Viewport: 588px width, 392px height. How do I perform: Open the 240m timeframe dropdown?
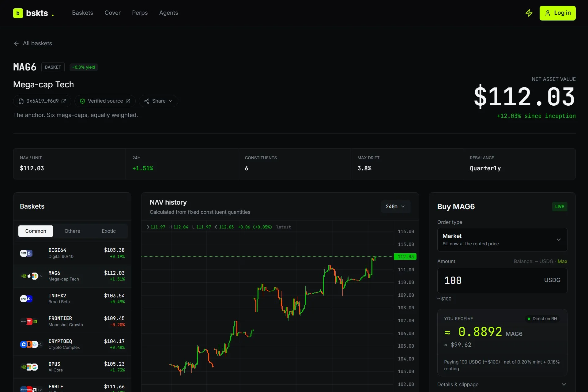click(395, 207)
